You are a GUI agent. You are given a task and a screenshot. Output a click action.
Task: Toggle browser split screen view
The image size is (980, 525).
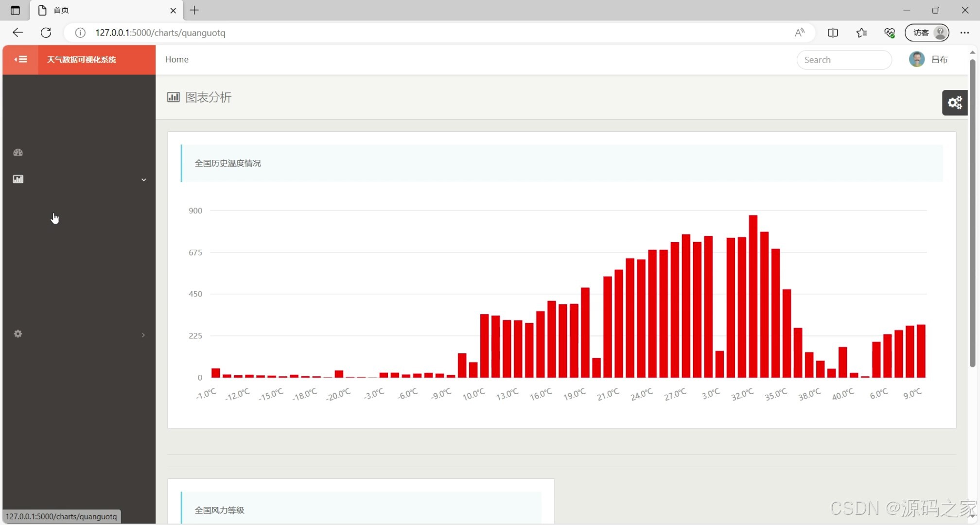(832, 33)
